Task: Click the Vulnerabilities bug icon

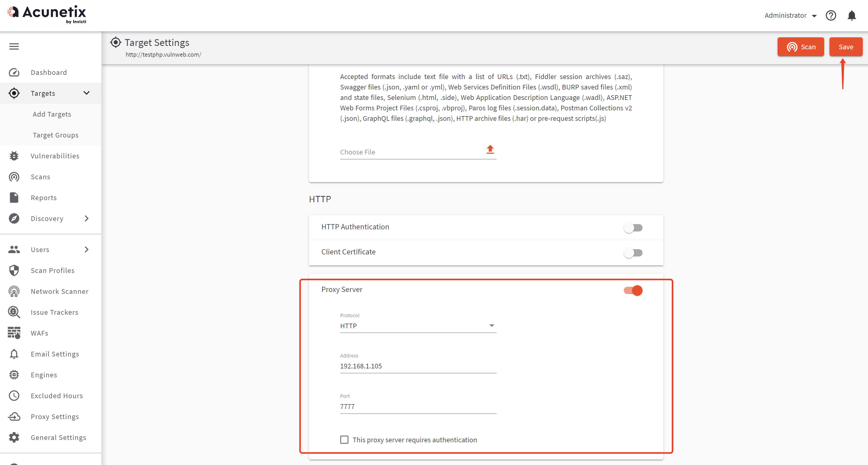Action: pos(14,156)
